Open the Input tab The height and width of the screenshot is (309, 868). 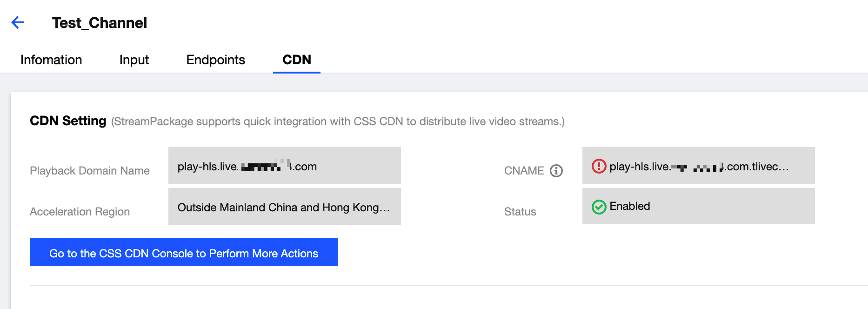click(134, 60)
